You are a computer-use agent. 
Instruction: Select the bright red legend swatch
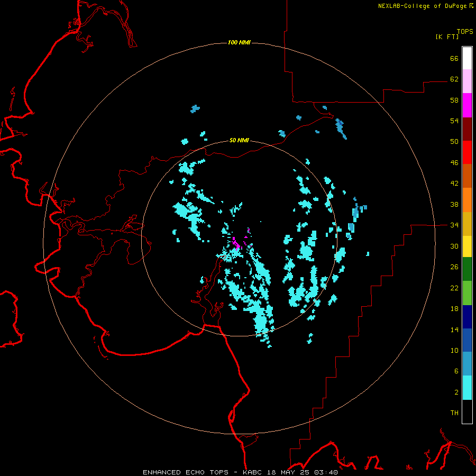pos(467,152)
